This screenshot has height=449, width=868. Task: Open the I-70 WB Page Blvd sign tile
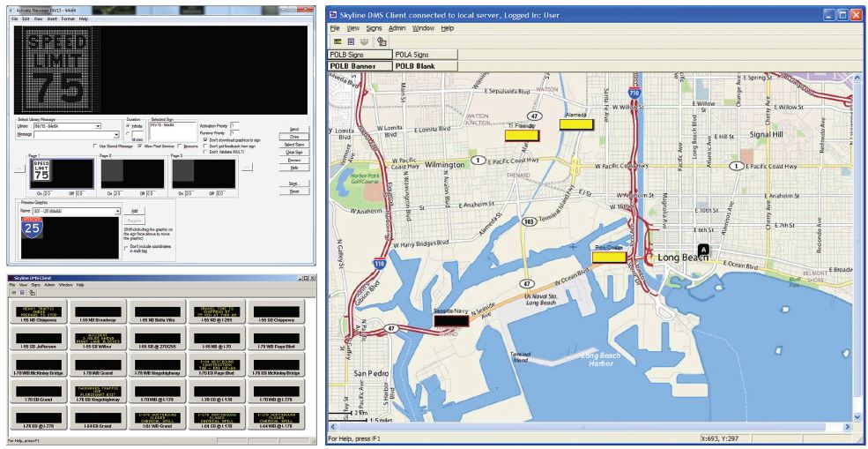tap(276, 338)
